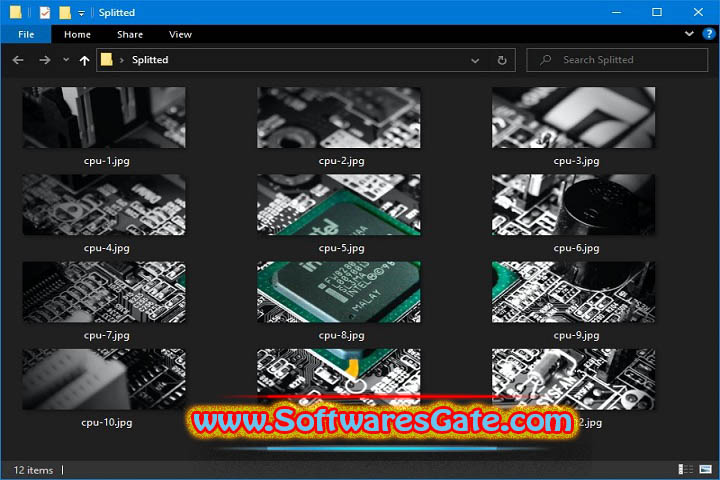Viewport: 720px width, 480px height.
Task: Select the cpu-3.jpg thumbnail
Action: point(574,118)
